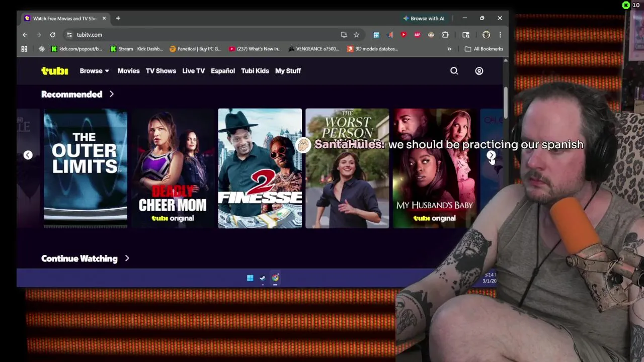Expand the Browse dropdown

pyautogui.click(x=94, y=71)
